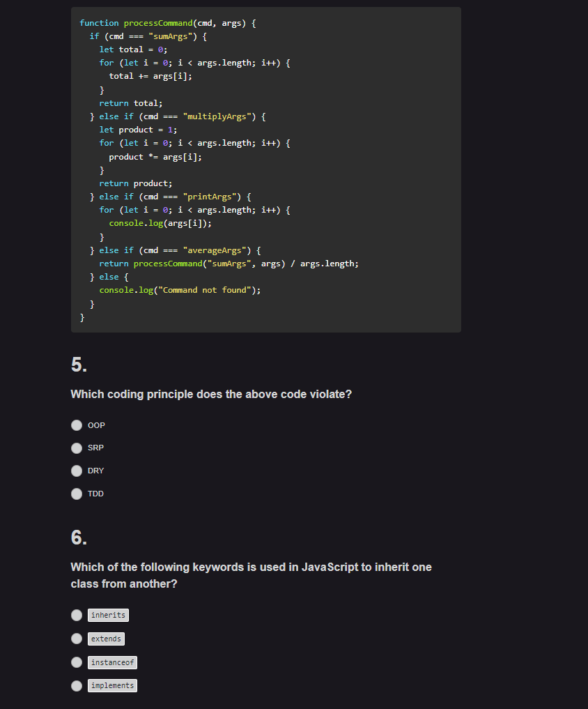The width and height of the screenshot is (588, 709).
Task: Select the TDD answer option
Action: pos(77,494)
